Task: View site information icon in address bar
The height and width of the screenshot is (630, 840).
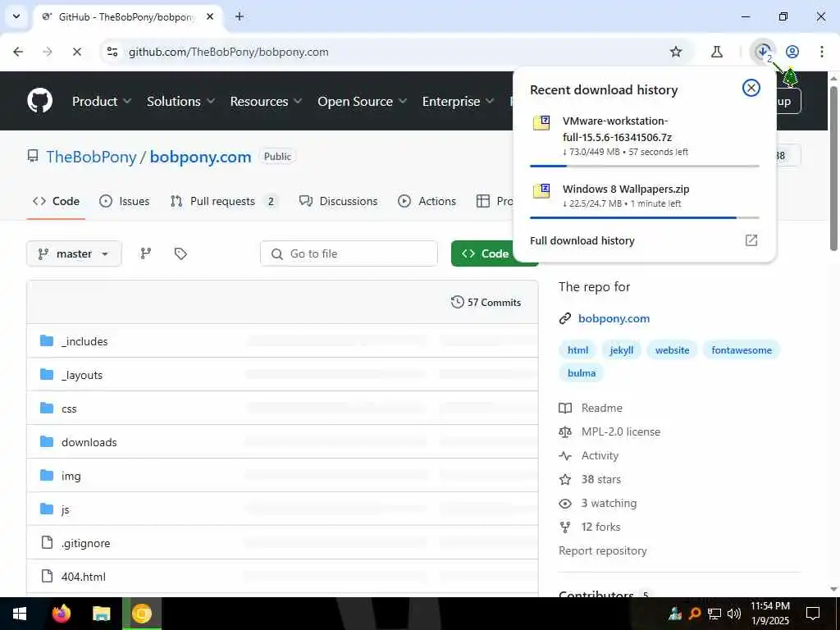Action: (x=112, y=52)
